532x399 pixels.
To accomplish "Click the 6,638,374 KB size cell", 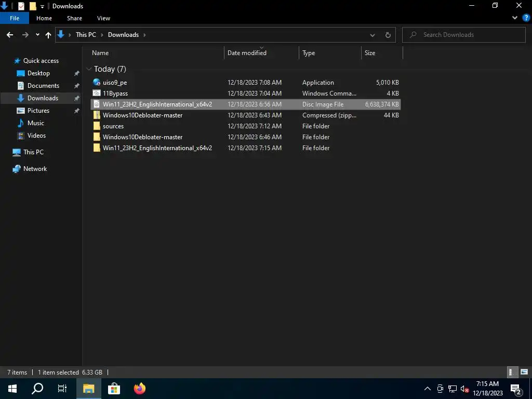I will point(382,104).
